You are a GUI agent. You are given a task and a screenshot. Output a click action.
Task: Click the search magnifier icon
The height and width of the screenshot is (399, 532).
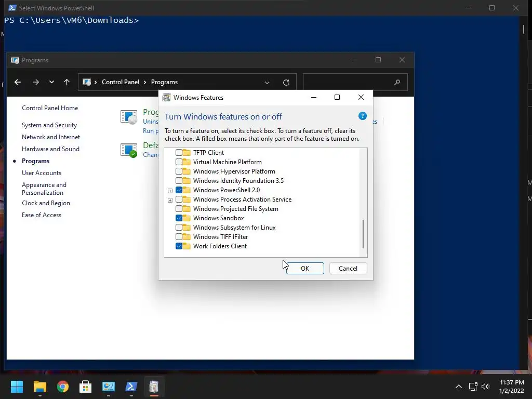click(397, 83)
